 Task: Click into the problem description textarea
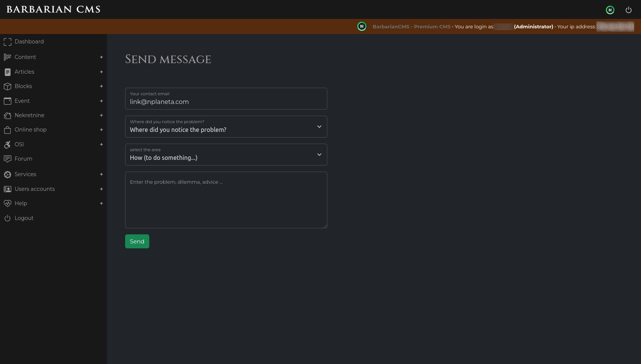point(226,200)
